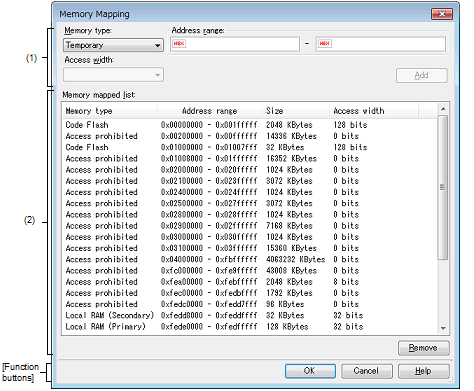Click the Cancel button

[367, 371]
